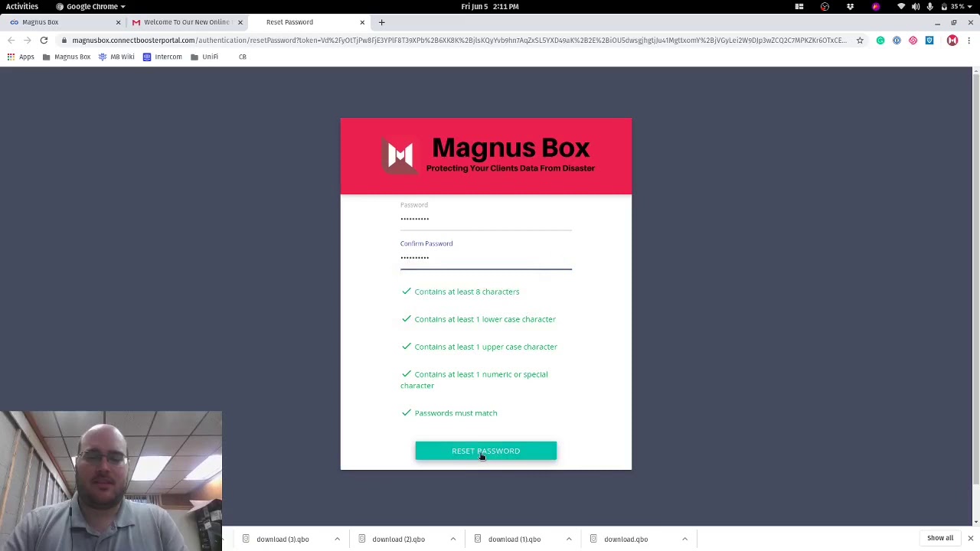Open the download (1).qbo file
Image resolution: width=980 pixels, height=551 pixels.
tap(514, 540)
